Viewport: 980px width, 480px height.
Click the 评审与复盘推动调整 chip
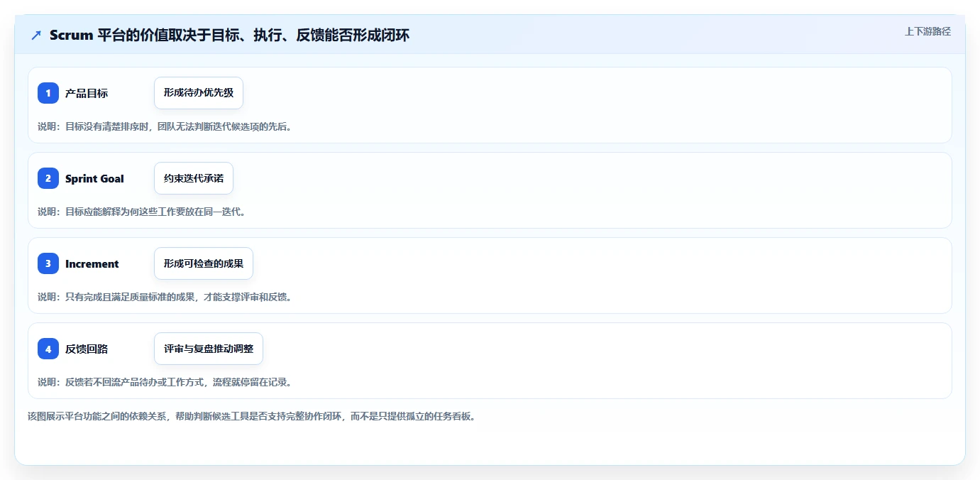[x=209, y=349]
